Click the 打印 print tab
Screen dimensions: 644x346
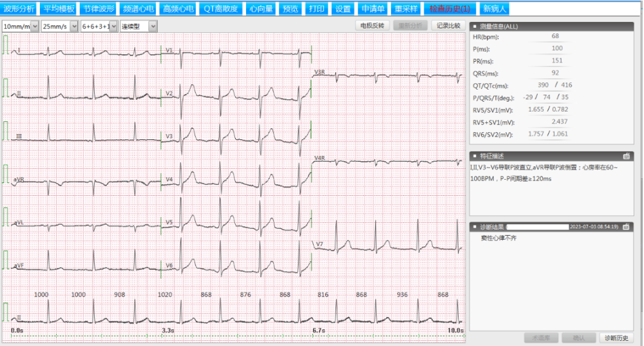tap(317, 8)
